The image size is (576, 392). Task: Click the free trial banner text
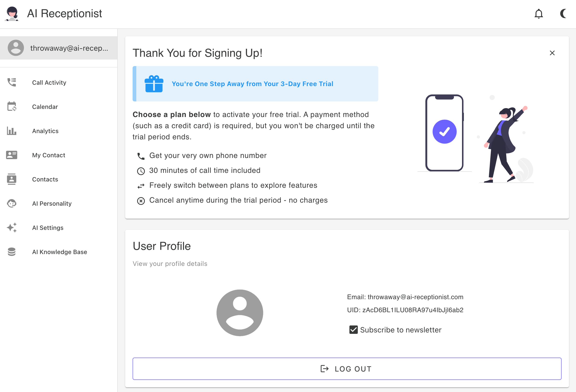252,84
